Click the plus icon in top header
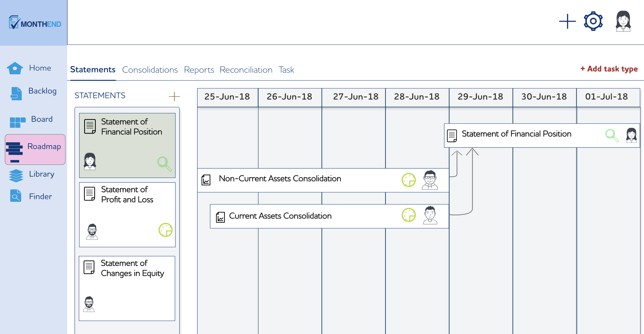644x334 pixels. (x=567, y=21)
